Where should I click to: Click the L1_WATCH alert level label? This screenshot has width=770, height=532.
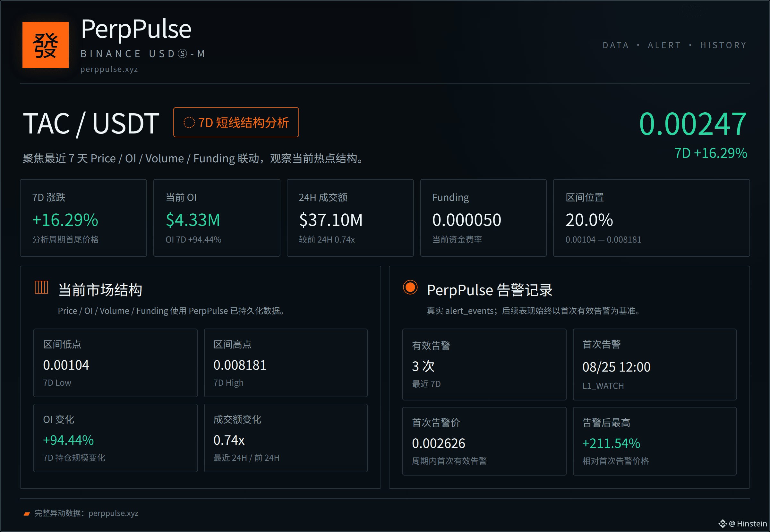point(603,386)
